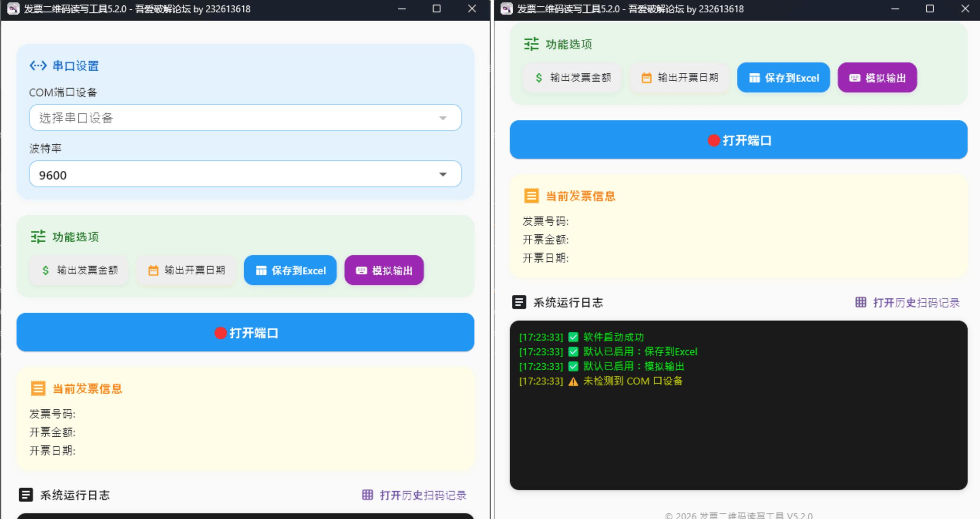
Task: Click the green check beside 保存到Excel log line
Action: pos(573,352)
